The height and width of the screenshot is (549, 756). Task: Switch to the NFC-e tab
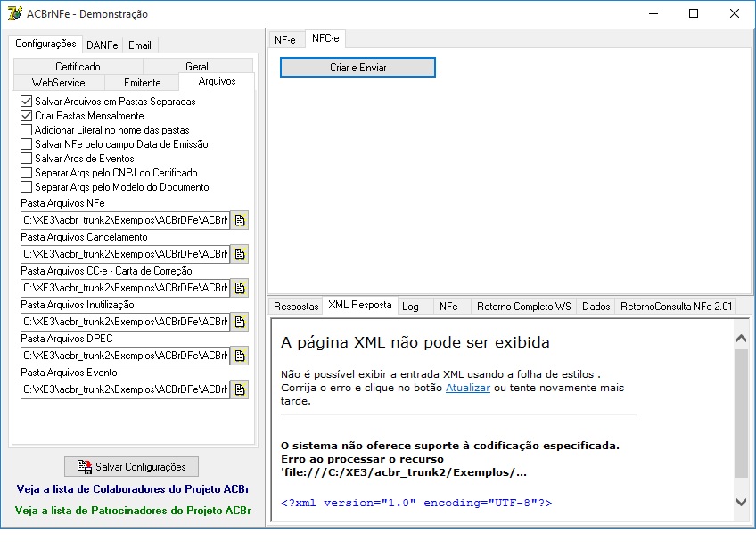(325, 38)
